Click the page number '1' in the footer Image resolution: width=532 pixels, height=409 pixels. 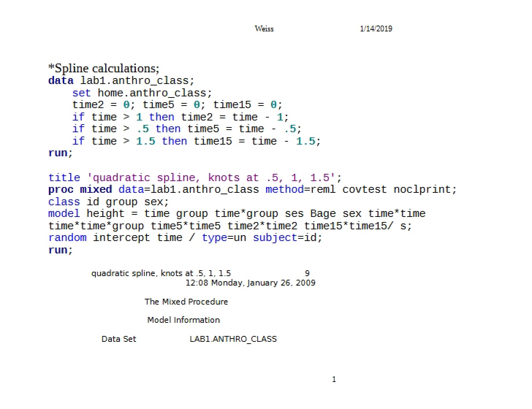click(x=334, y=379)
